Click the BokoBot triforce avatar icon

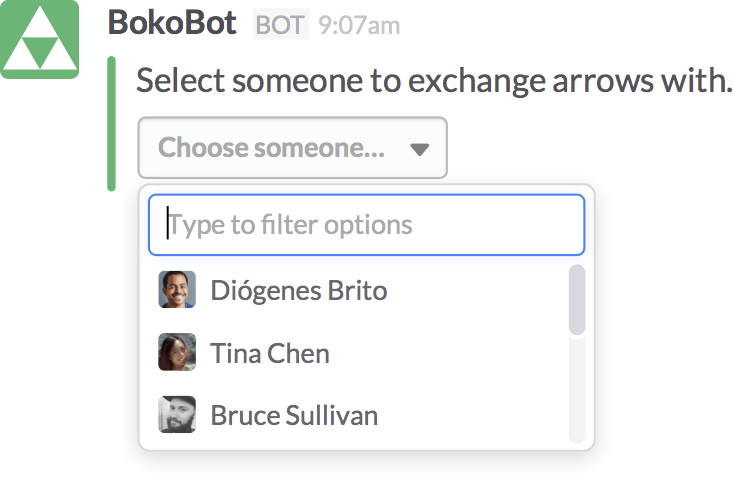[40, 39]
